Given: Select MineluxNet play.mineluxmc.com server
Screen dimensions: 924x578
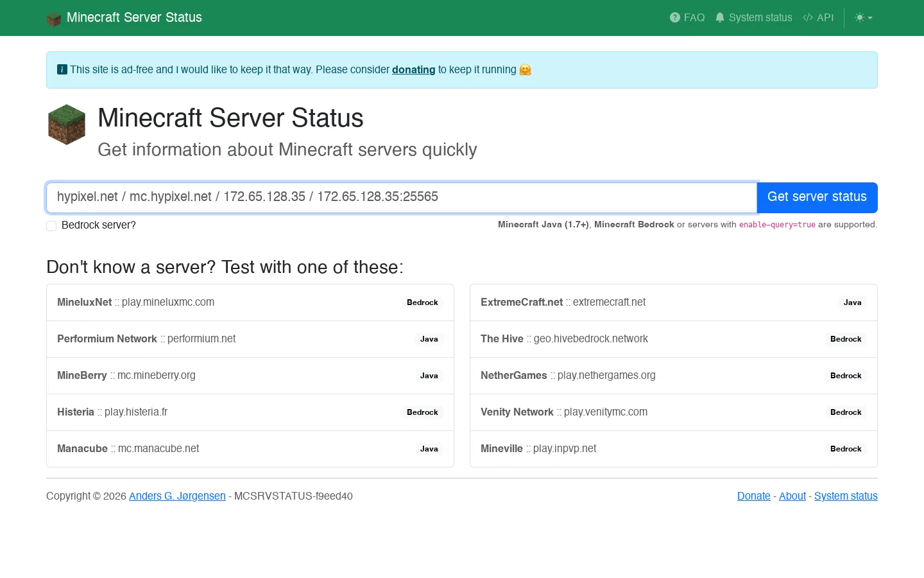Looking at the screenshot, I should coord(250,302).
